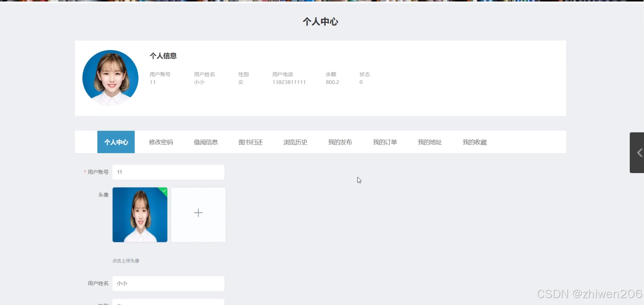644x305 pixels.
Task: Focus the 用户姓名 input field
Action: point(168,283)
